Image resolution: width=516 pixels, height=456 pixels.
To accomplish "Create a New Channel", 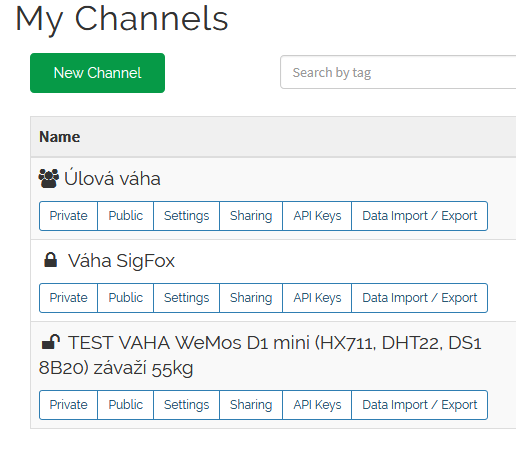I will [x=97, y=73].
